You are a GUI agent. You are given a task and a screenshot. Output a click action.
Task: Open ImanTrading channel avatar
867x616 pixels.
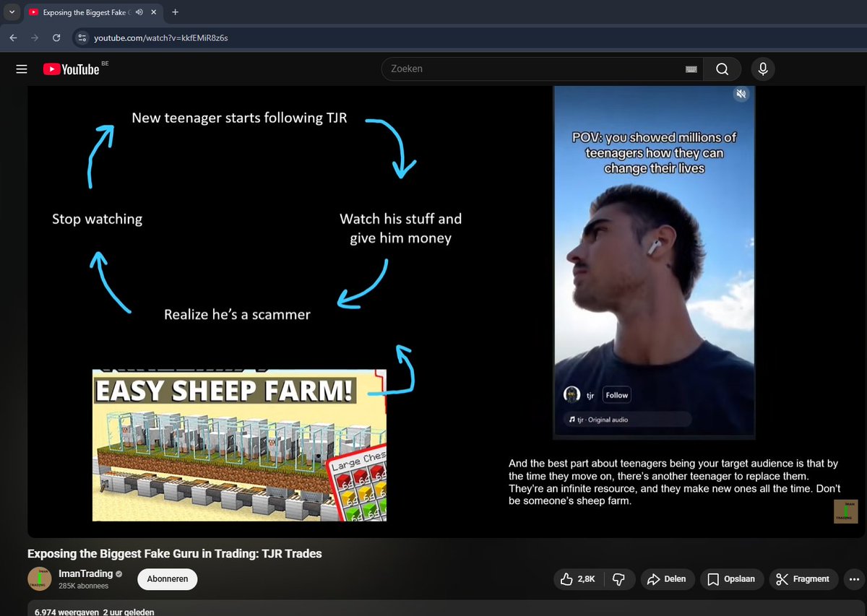[39, 579]
